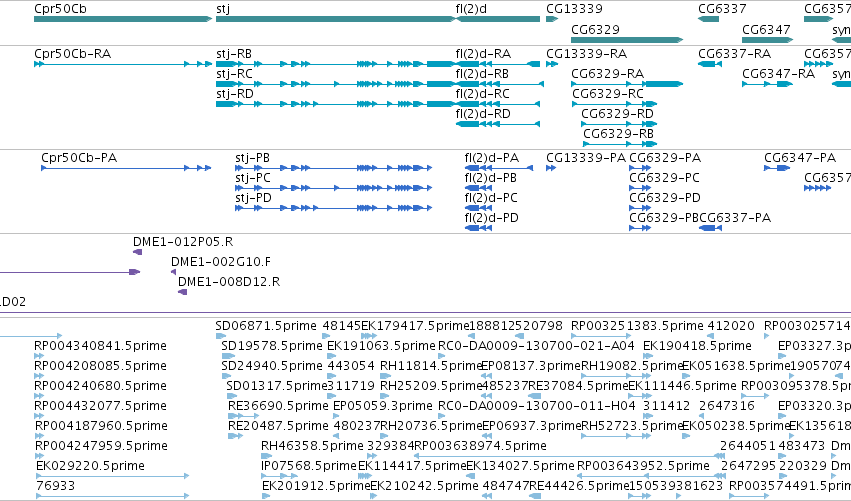
Task: Select the CG6329-RD transcript label
Action: point(617,114)
